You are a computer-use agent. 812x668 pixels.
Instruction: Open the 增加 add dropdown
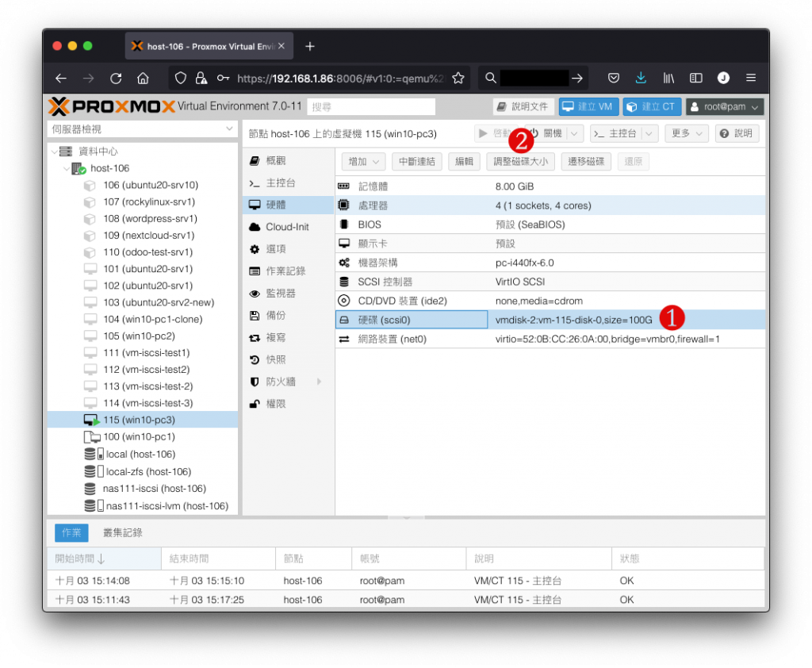click(x=363, y=162)
